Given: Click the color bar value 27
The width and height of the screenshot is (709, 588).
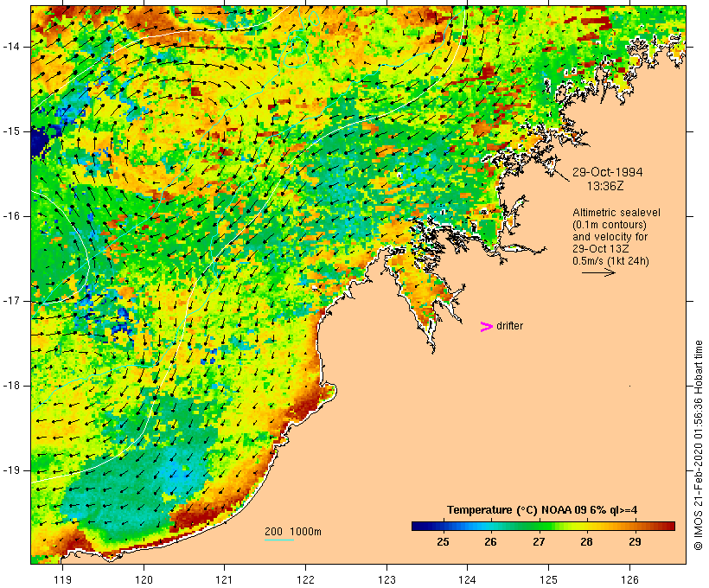Looking at the screenshot, I should (539, 542).
